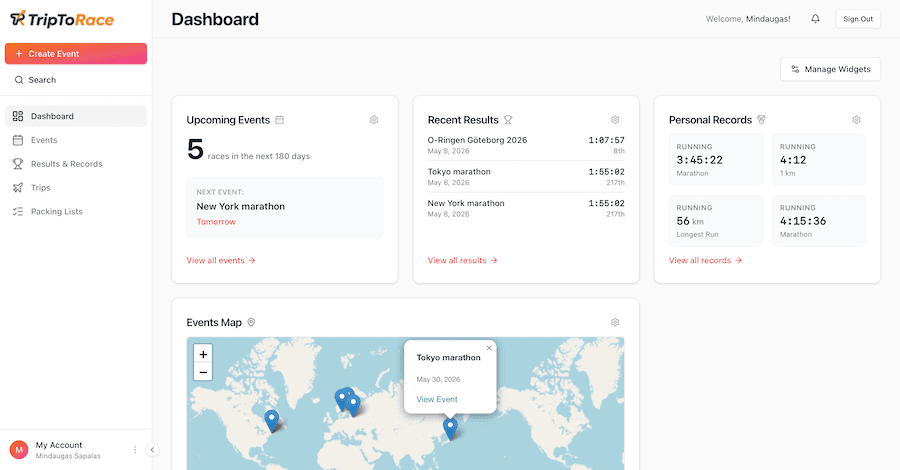Viewport: 900px width, 470px height.
Task: Click the airplane icon beside Trips
Action: (x=18, y=188)
